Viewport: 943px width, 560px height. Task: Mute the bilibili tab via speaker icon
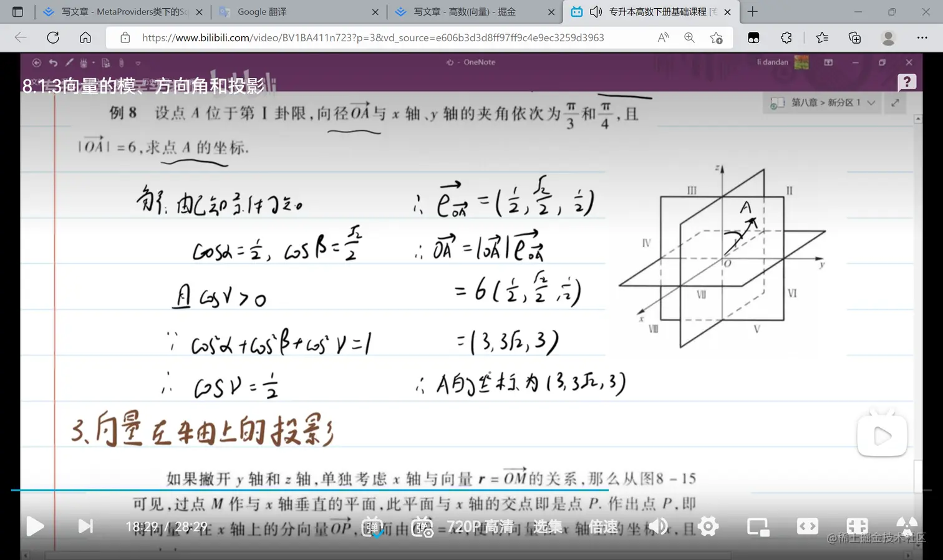point(596,12)
